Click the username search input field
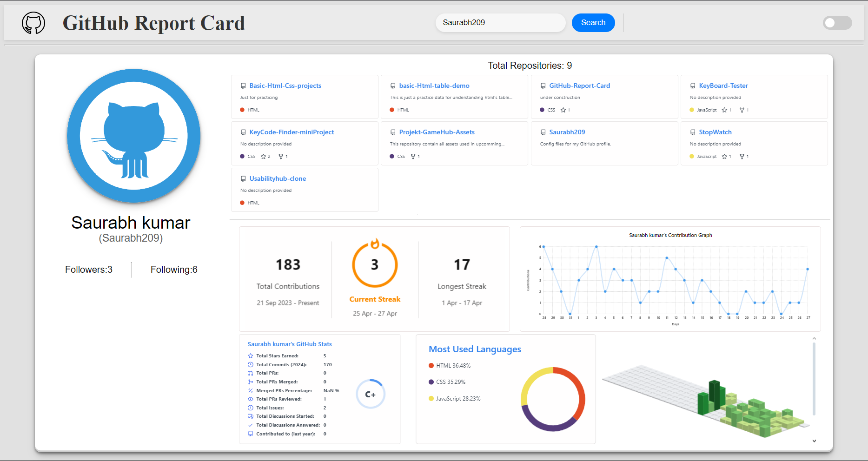868x461 pixels. [x=500, y=23]
